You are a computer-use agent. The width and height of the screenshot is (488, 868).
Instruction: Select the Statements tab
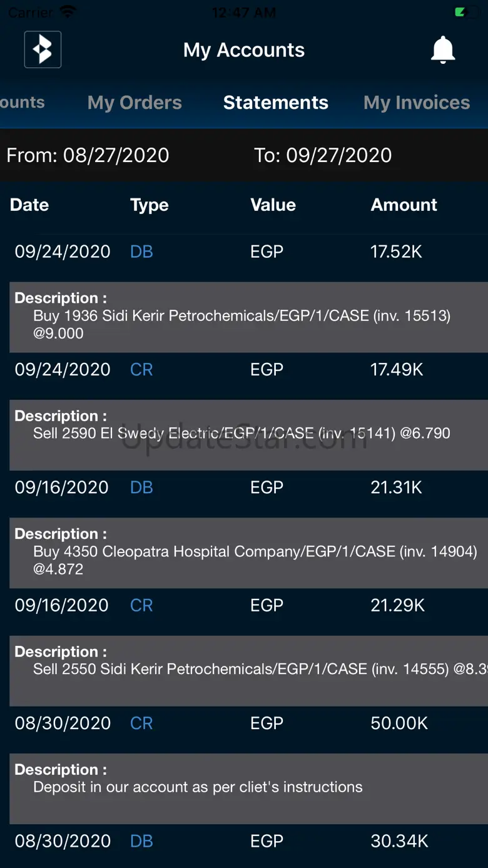tap(275, 103)
